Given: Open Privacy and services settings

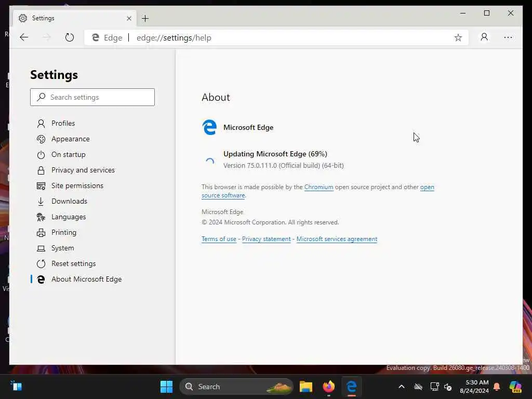Looking at the screenshot, I should pyautogui.click(x=83, y=170).
